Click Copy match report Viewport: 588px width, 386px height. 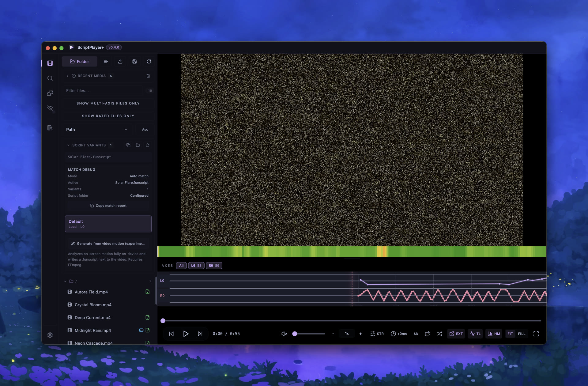[108, 206]
